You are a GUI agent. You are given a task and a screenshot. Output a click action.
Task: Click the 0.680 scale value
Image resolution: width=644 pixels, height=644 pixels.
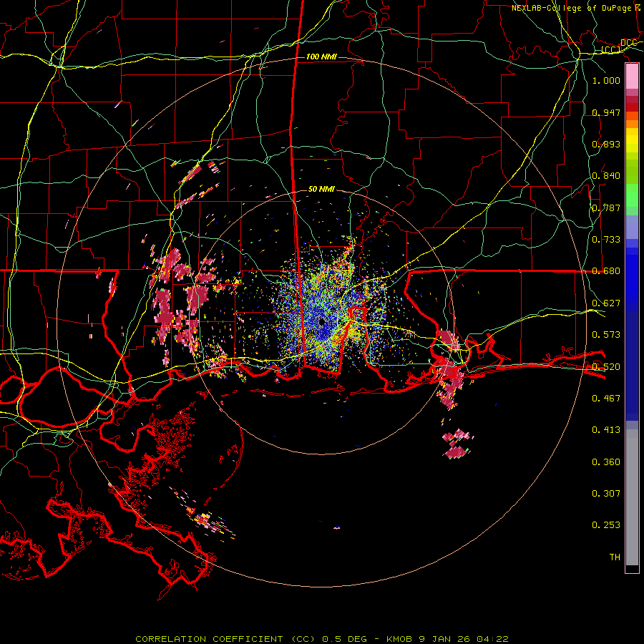(606, 271)
